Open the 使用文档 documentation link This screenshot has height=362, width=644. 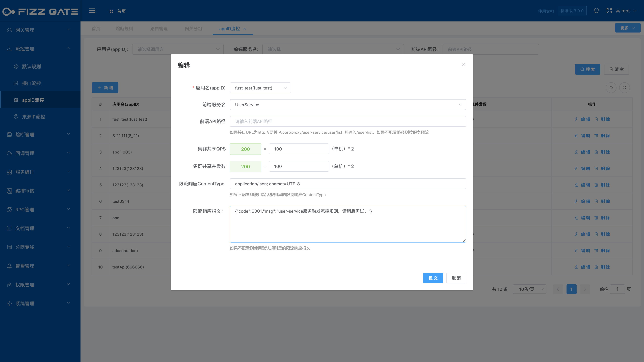click(x=546, y=11)
